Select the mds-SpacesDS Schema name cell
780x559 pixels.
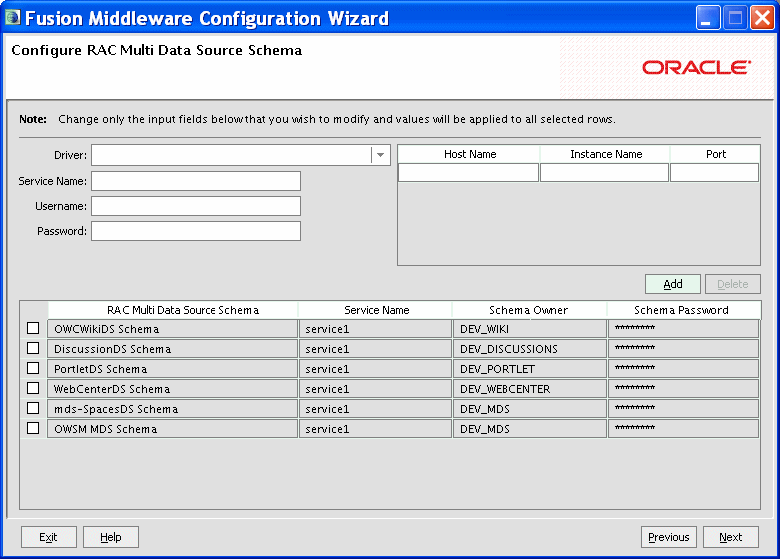[x=172, y=409]
